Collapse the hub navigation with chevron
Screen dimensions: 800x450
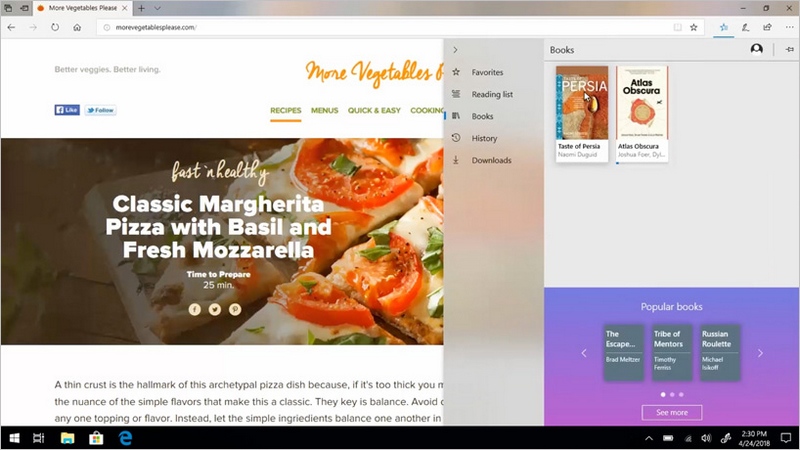456,49
